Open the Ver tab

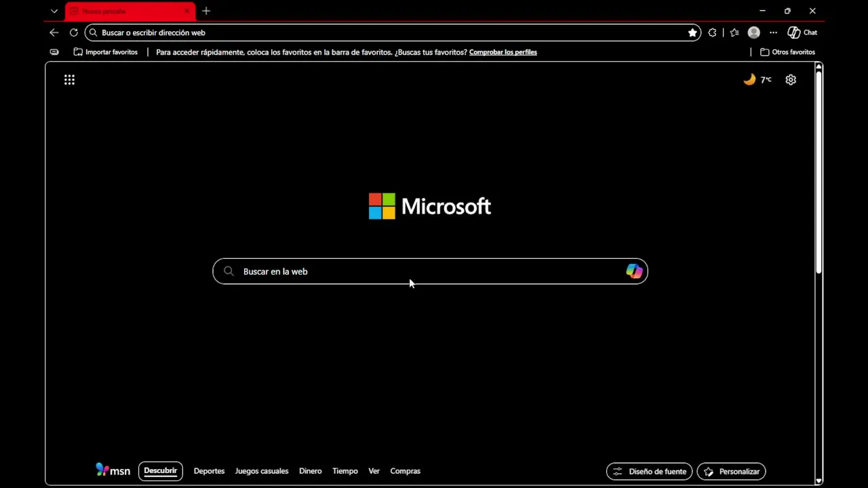(374, 471)
